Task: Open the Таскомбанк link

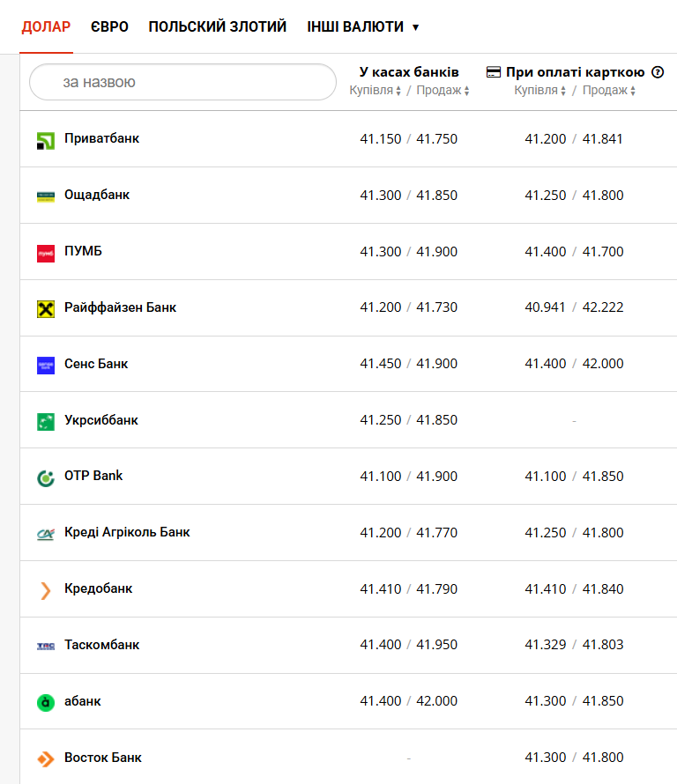Action: click(x=101, y=645)
